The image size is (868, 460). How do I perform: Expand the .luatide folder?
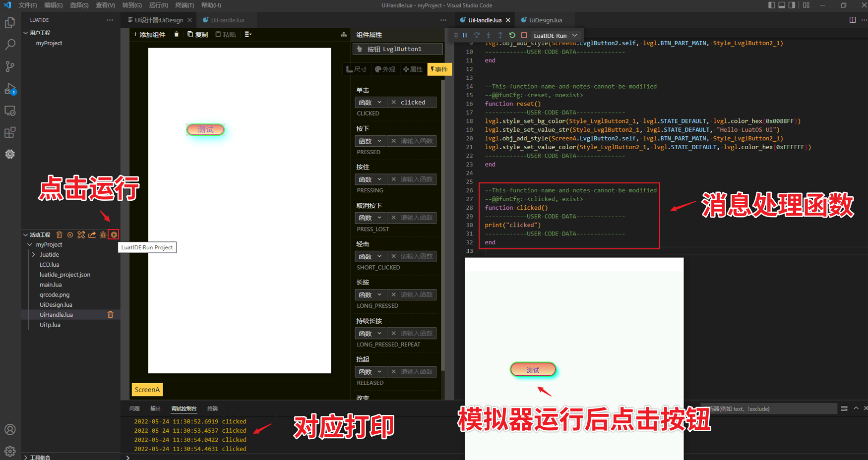pyautogui.click(x=34, y=255)
